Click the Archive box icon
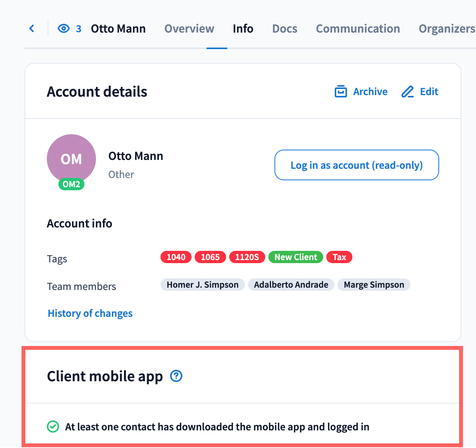Viewport: 476px width, 448px height. tap(340, 92)
